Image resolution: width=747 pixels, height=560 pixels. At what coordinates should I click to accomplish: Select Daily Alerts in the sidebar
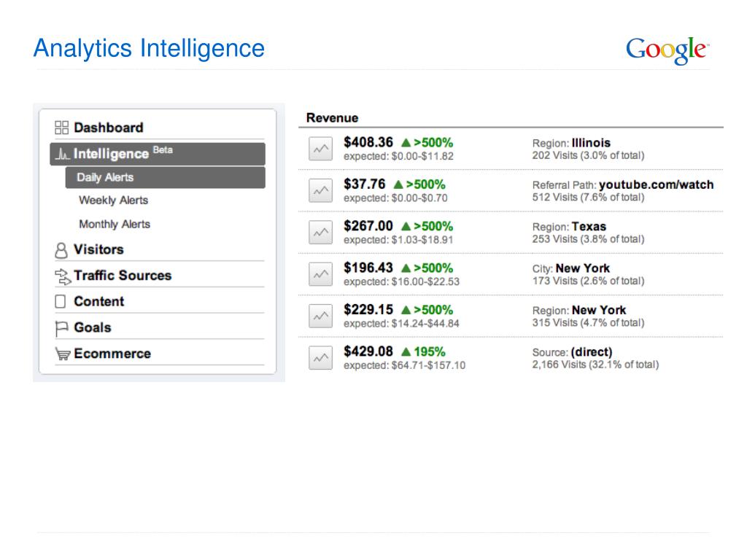point(166,178)
